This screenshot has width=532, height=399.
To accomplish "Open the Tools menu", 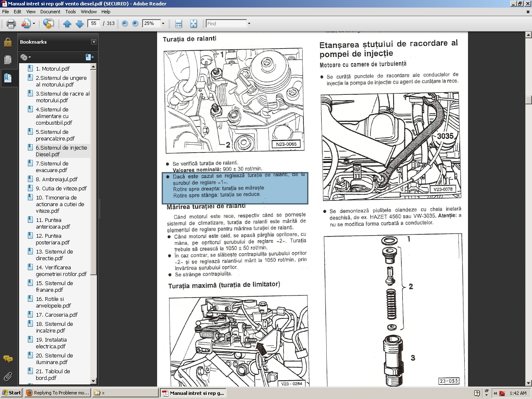I will (x=71, y=12).
